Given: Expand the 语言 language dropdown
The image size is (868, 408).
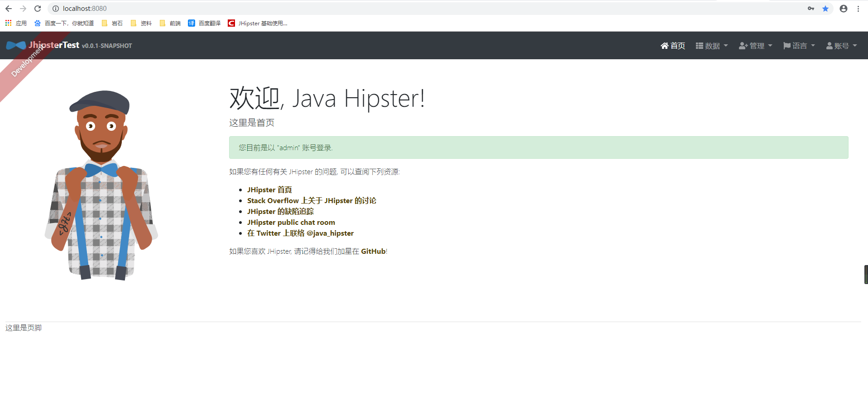Looking at the screenshot, I should click(x=799, y=46).
